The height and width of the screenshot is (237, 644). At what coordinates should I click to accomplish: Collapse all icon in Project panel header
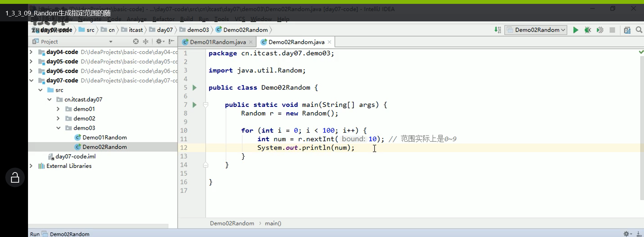[146, 41]
